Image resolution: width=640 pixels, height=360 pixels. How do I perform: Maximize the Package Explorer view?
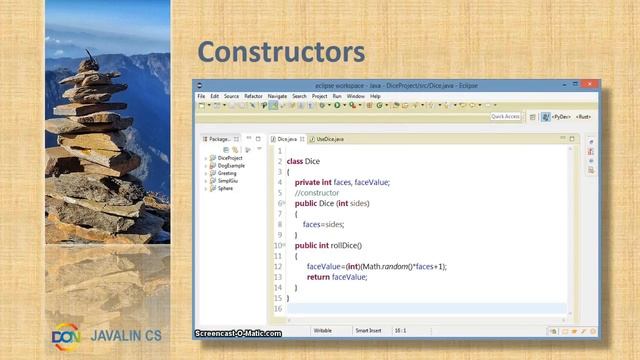(258, 139)
